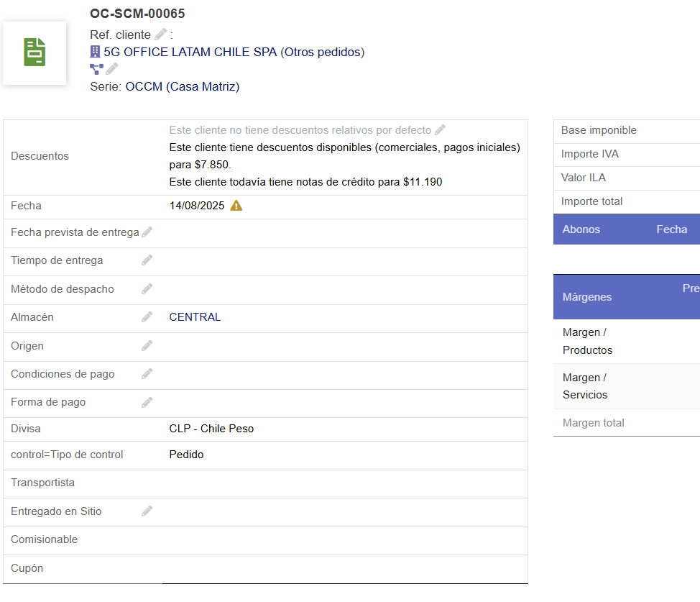Click the warning triangle next to 14/08/2025
The width and height of the screenshot is (700, 602).
click(237, 205)
